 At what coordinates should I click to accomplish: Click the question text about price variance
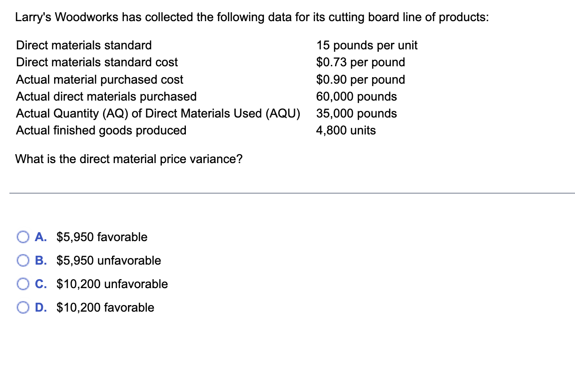click(129, 159)
